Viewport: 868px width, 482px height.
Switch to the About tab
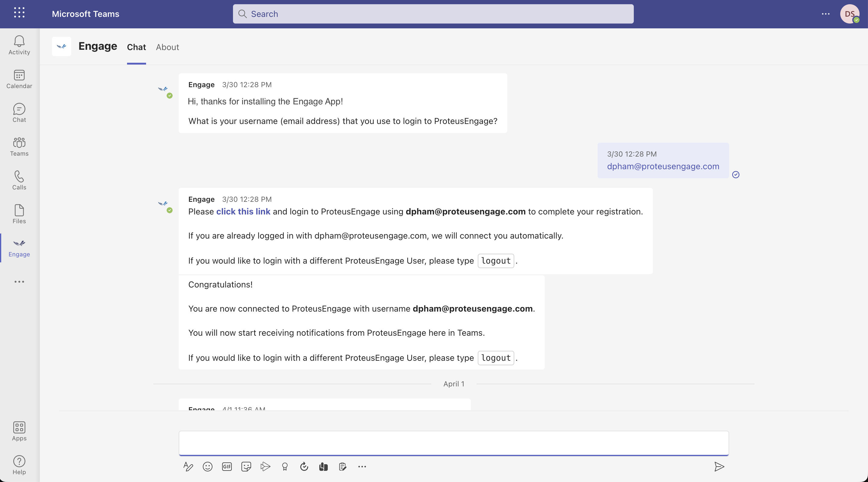click(x=168, y=47)
